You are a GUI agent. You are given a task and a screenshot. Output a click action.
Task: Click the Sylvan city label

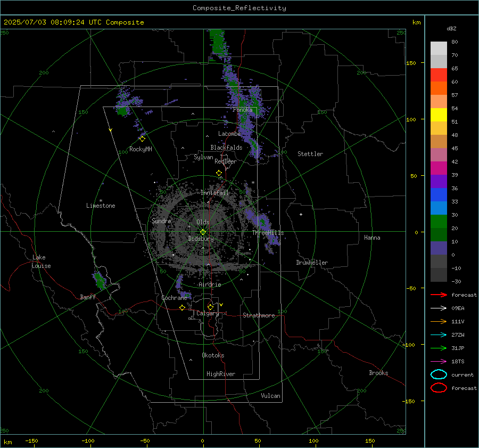(x=203, y=157)
